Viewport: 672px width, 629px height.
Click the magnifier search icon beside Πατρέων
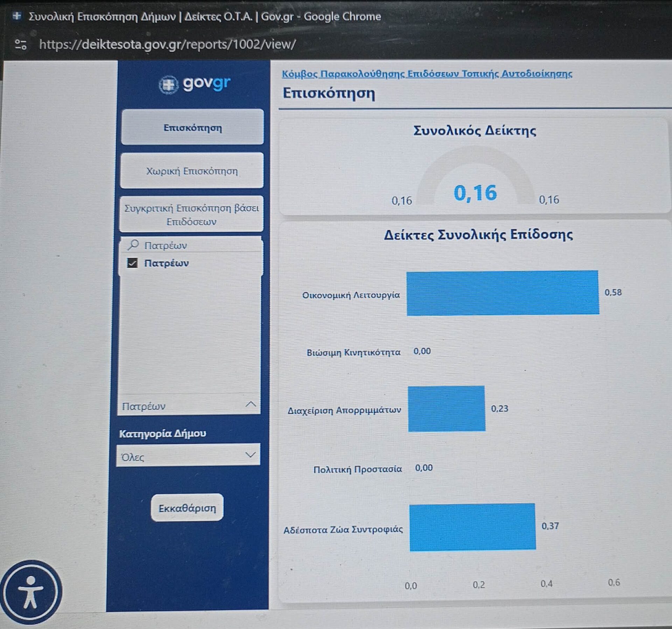click(133, 245)
